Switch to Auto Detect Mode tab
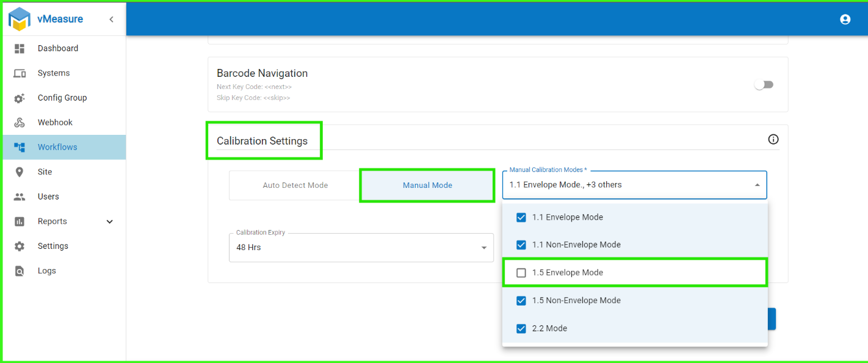 coord(295,185)
